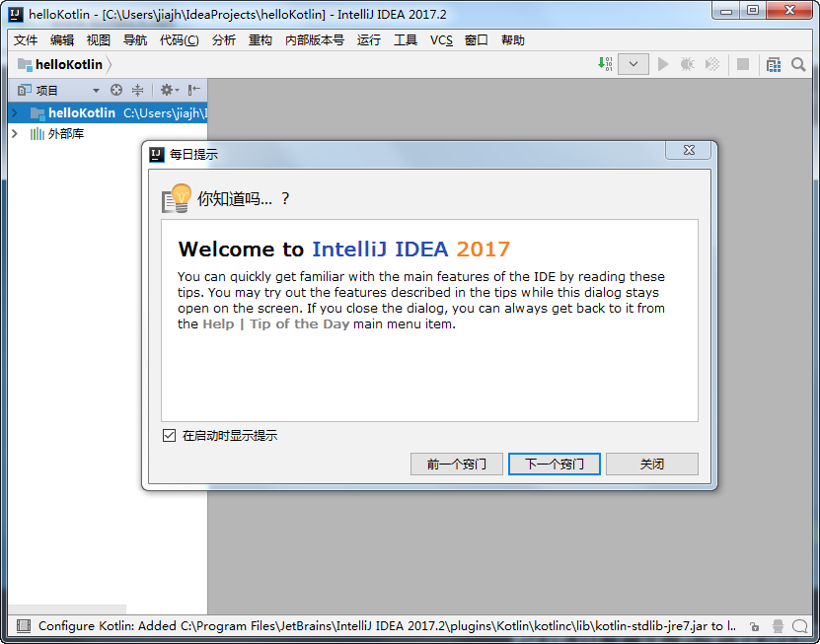Viewport: 820px width, 644px height.
Task: Click the event log speech bubble icon
Action: (x=799, y=625)
